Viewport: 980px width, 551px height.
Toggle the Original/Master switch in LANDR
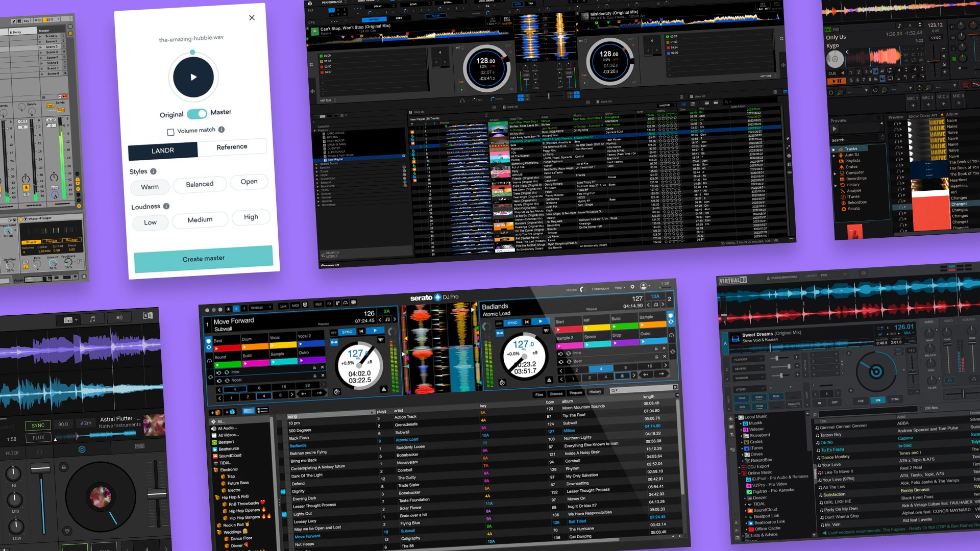click(x=197, y=113)
